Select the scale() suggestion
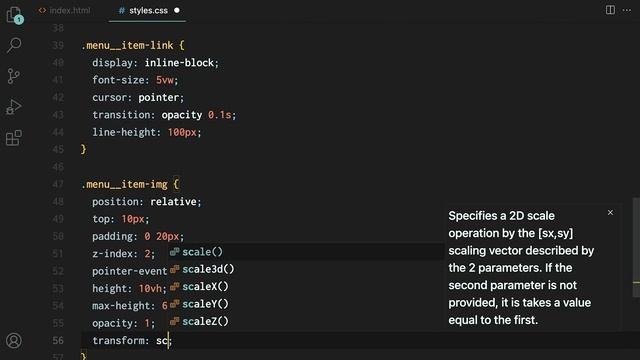This screenshot has height=360, width=640. tap(306, 252)
